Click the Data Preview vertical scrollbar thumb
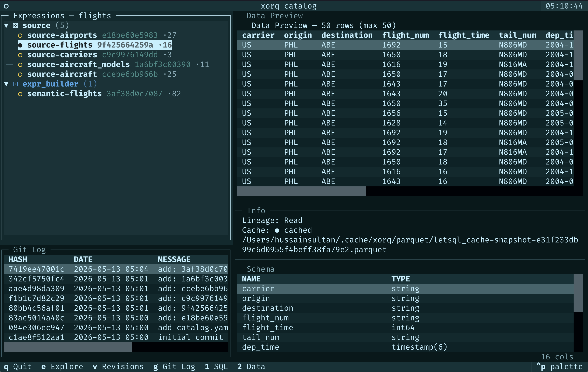 tap(578, 55)
